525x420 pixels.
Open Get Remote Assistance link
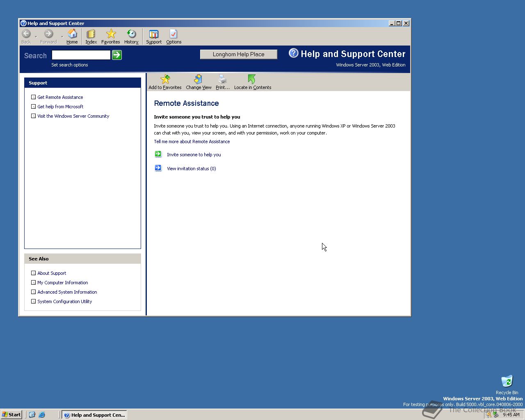pyautogui.click(x=60, y=97)
